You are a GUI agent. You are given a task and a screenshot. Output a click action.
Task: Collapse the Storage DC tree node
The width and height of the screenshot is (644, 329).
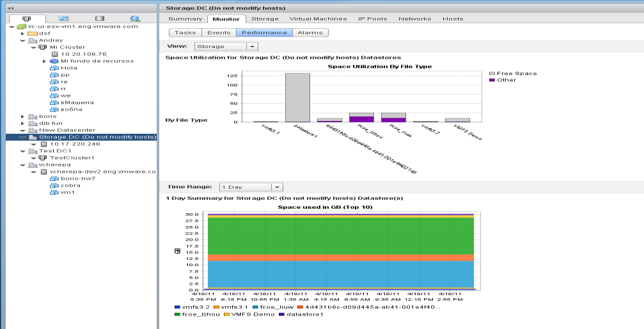click(x=23, y=138)
